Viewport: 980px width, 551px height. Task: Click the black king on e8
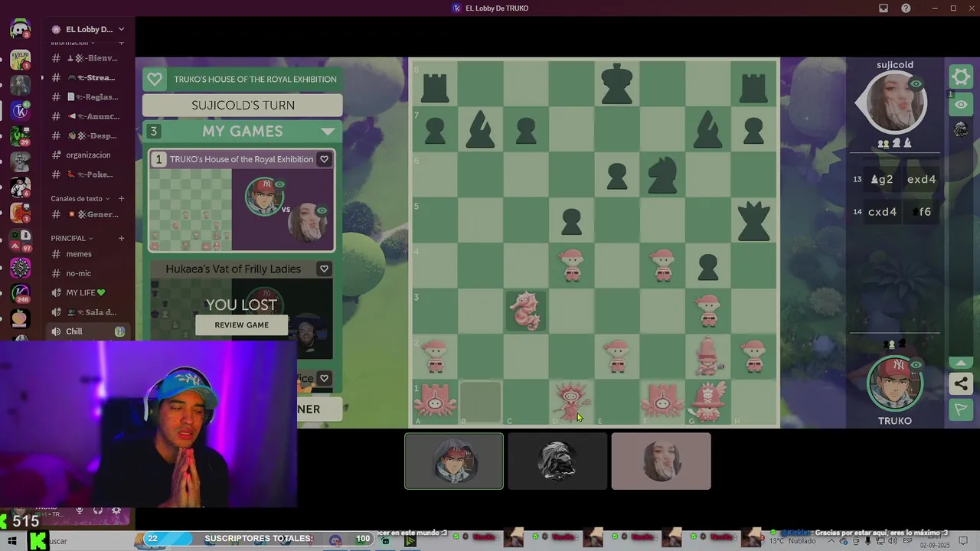tap(617, 84)
